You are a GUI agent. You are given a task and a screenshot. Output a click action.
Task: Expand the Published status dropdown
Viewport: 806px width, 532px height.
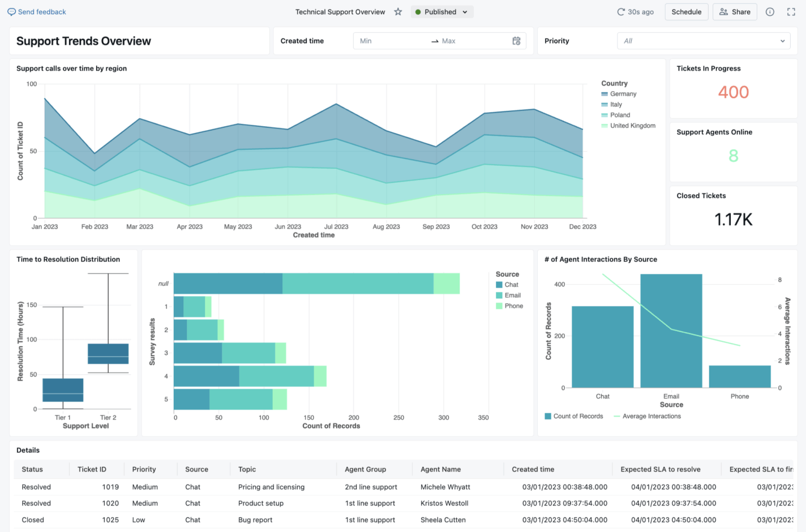465,12
